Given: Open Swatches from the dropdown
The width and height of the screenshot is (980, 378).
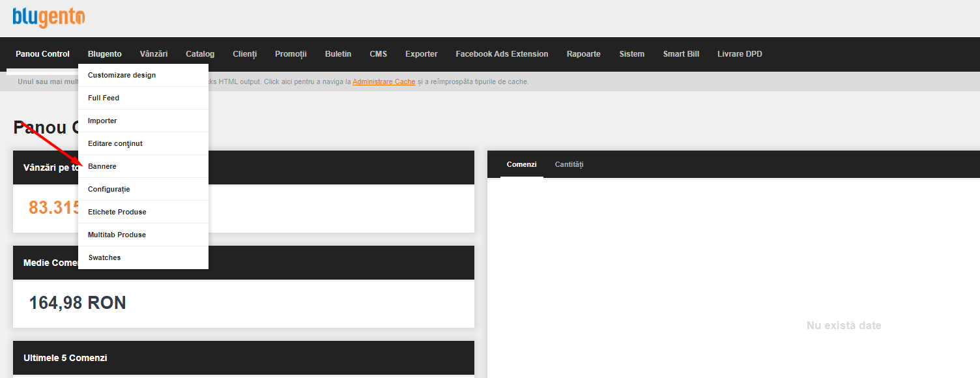Looking at the screenshot, I should tap(143, 257).
